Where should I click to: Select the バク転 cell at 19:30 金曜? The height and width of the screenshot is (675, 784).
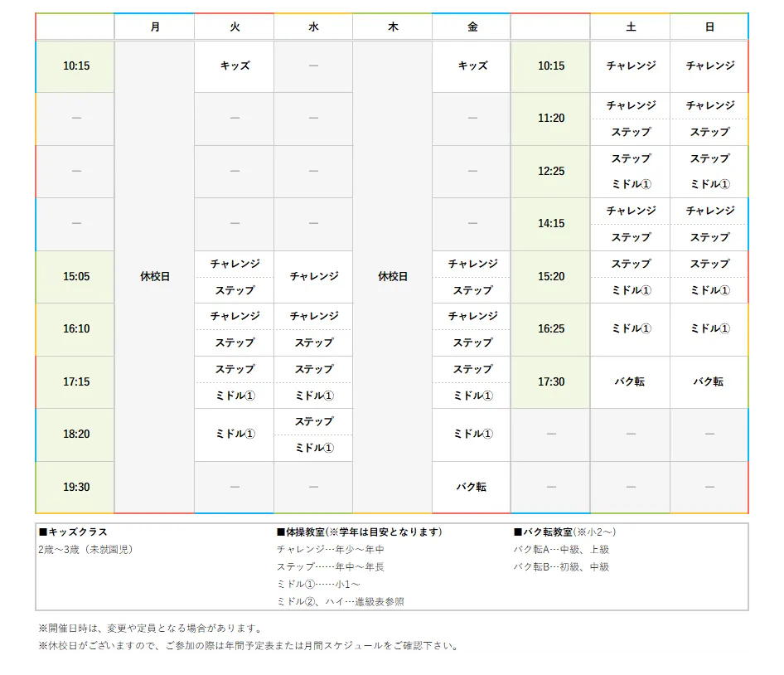click(470, 488)
